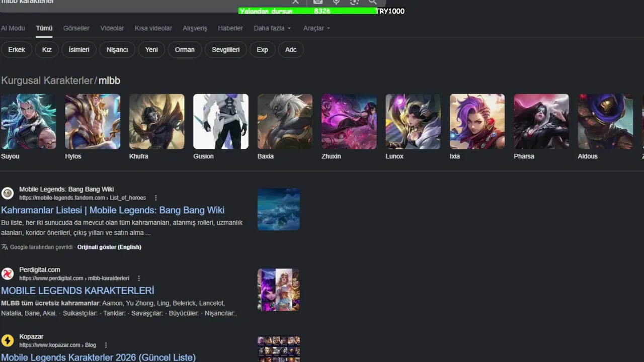The image size is (644, 362).
Task: Select the İsimleri filter chip
Action: click(79, 50)
